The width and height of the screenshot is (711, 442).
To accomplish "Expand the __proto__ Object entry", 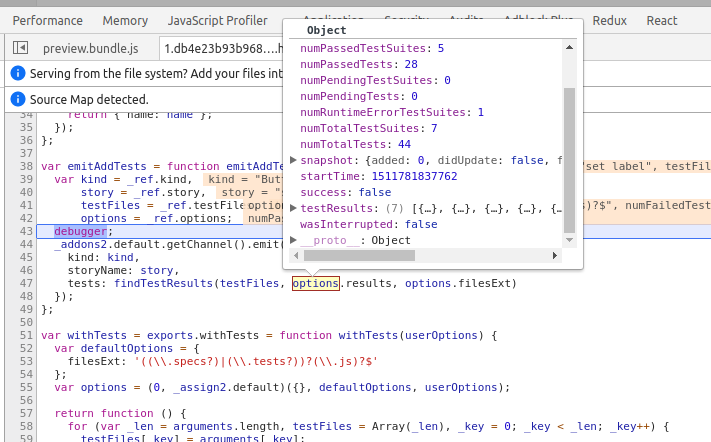I will click(x=293, y=240).
